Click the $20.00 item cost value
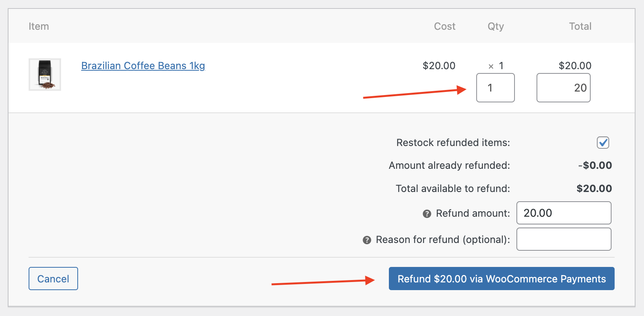The image size is (644, 316). [x=439, y=66]
